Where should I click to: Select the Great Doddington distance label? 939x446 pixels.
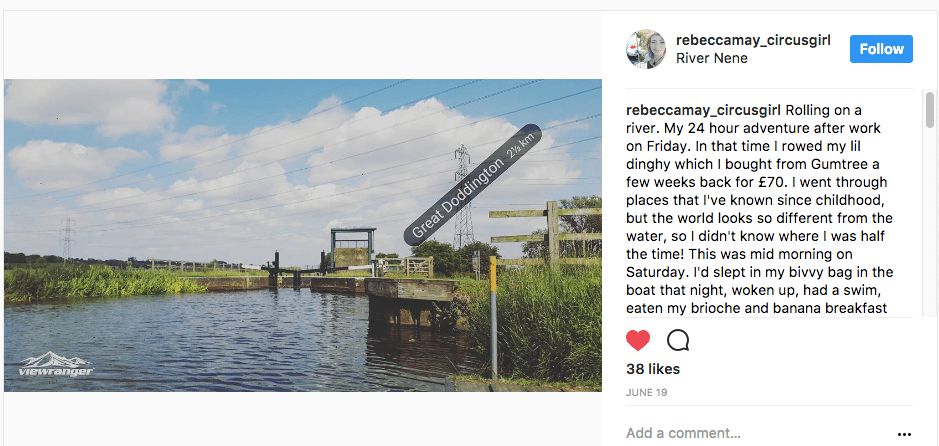(471, 185)
